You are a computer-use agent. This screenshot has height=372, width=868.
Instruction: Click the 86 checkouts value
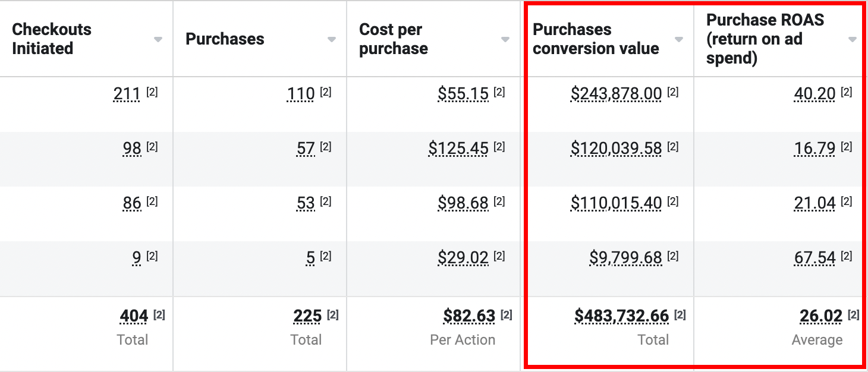(132, 203)
